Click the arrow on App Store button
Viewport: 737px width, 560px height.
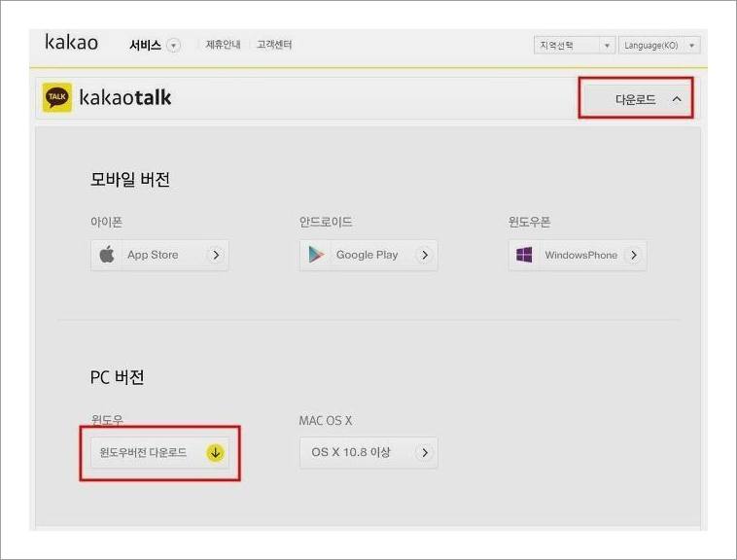216,255
